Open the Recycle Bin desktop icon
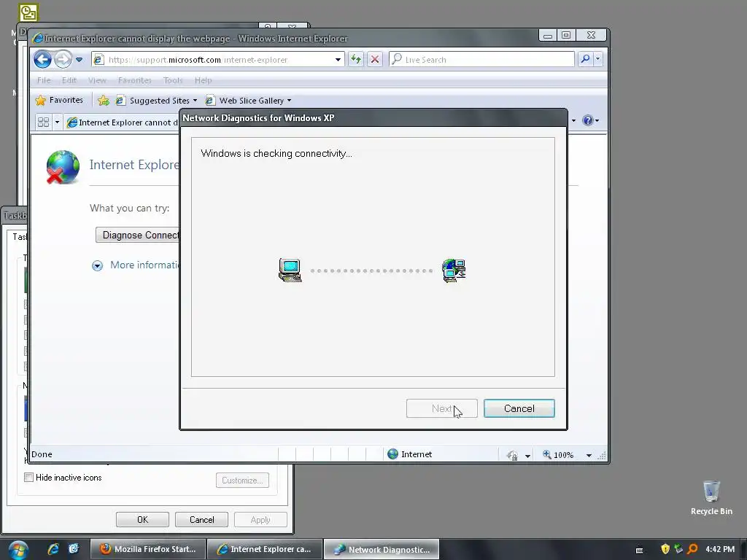747x560 pixels. point(711,497)
